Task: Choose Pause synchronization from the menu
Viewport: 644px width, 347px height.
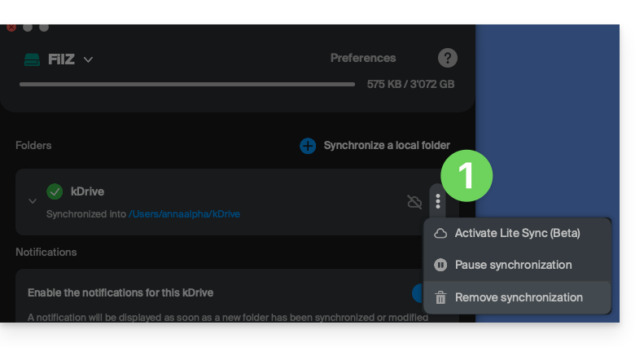Action: (x=513, y=265)
